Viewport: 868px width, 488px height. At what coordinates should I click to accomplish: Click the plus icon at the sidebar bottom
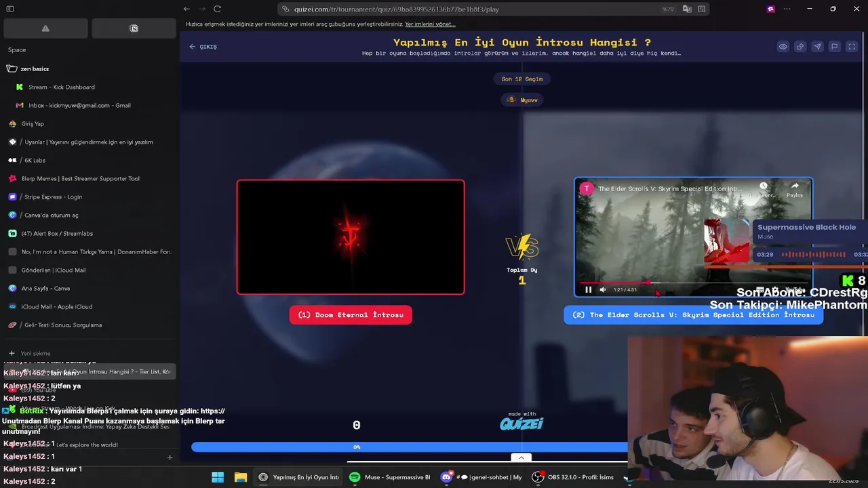[x=170, y=457]
